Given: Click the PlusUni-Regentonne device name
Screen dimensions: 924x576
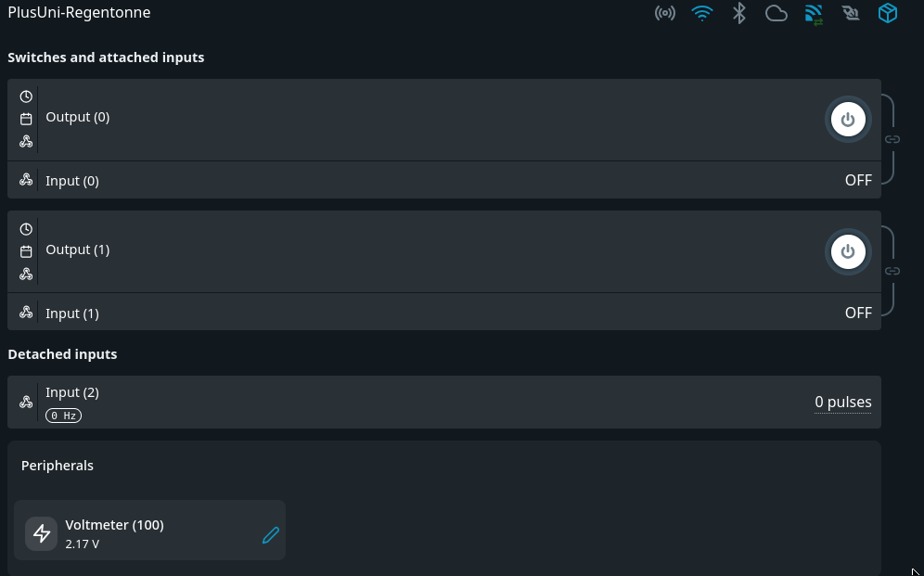Looking at the screenshot, I should pos(79,13).
